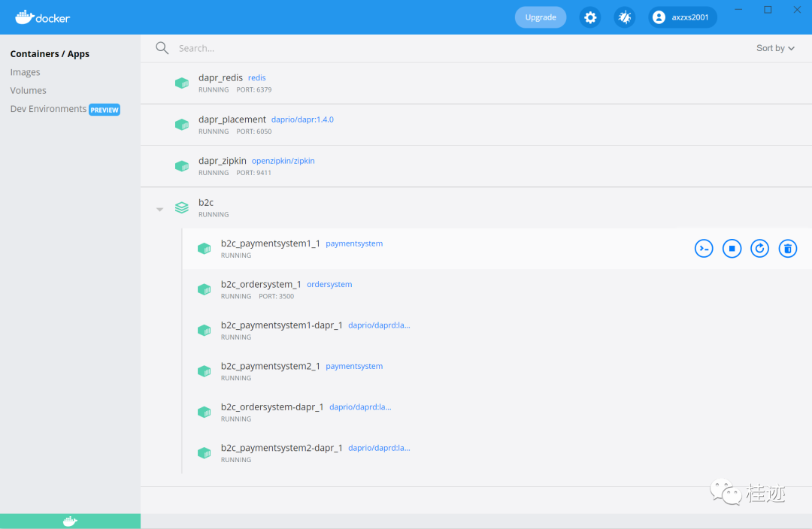Open the axzxs2001 account menu
812x529 pixels.
click(683, 17)
